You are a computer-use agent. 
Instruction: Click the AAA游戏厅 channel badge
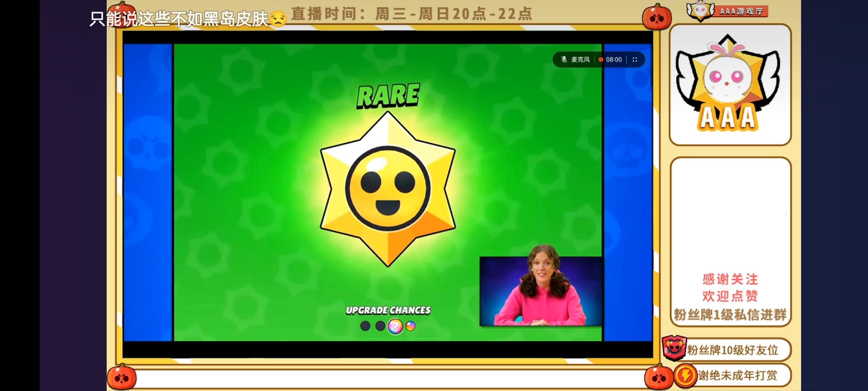point(728,11)
